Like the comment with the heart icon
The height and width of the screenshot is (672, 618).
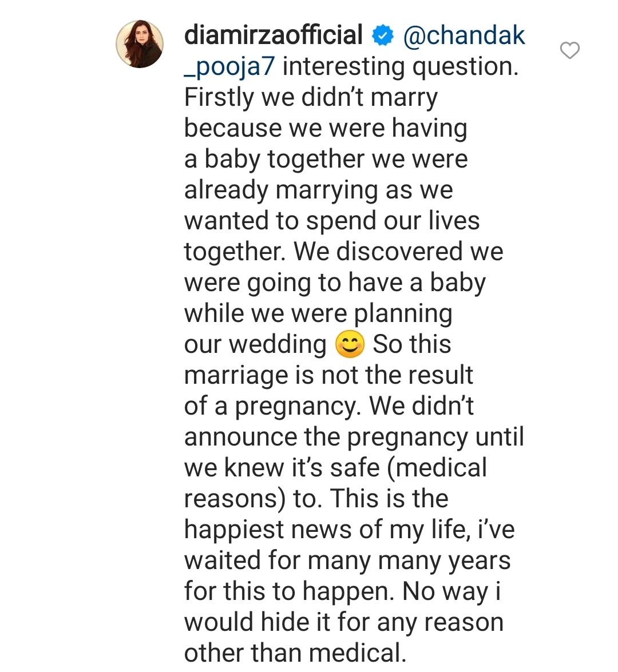pos(569,50)
